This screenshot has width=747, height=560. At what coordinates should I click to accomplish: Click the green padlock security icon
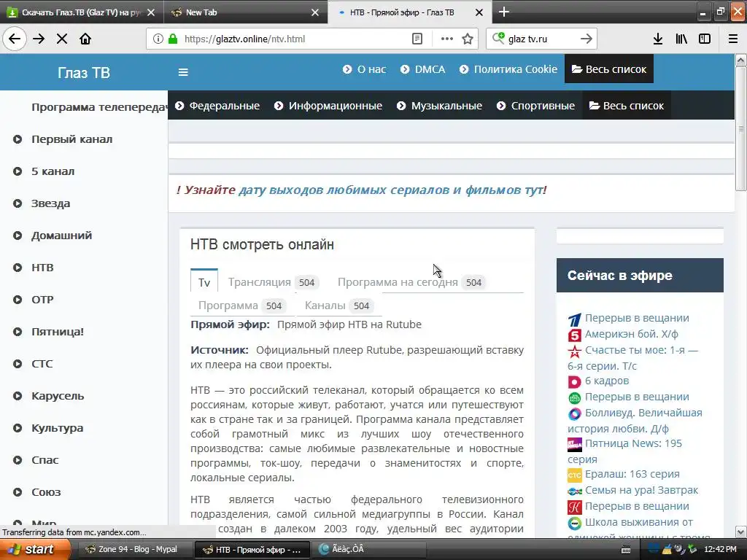[x=172, y=39]
